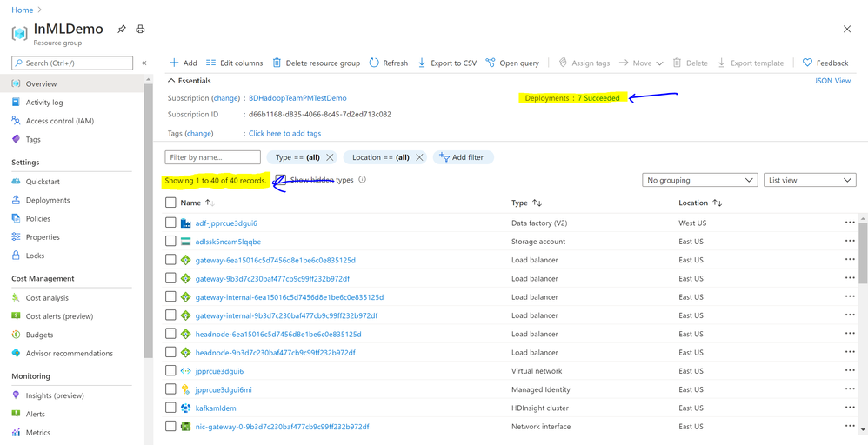
Task: Export the list to CSV
Action: pyautogui.click(x=447, y=63)
